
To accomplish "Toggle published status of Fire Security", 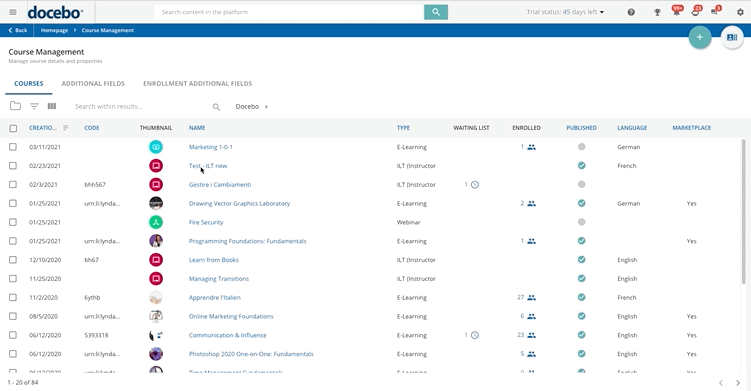I will (581, 222).
